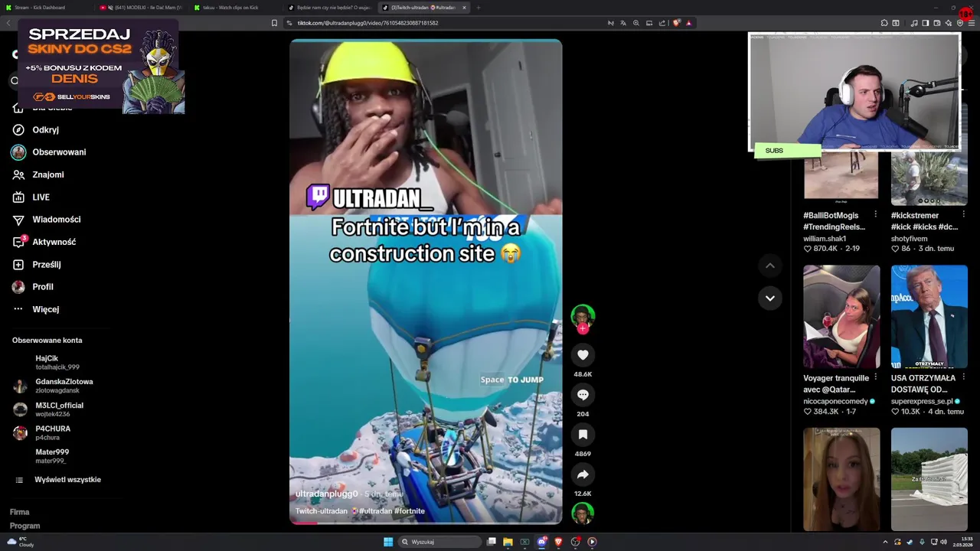
Task: Open Brave browser from taskbar
Action: tap(558, 542)
